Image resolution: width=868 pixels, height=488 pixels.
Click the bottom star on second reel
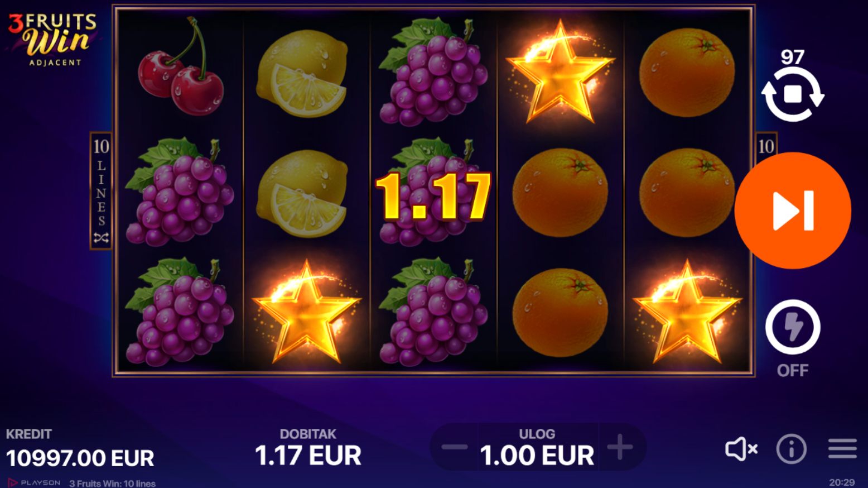click(x=306, y=312)
